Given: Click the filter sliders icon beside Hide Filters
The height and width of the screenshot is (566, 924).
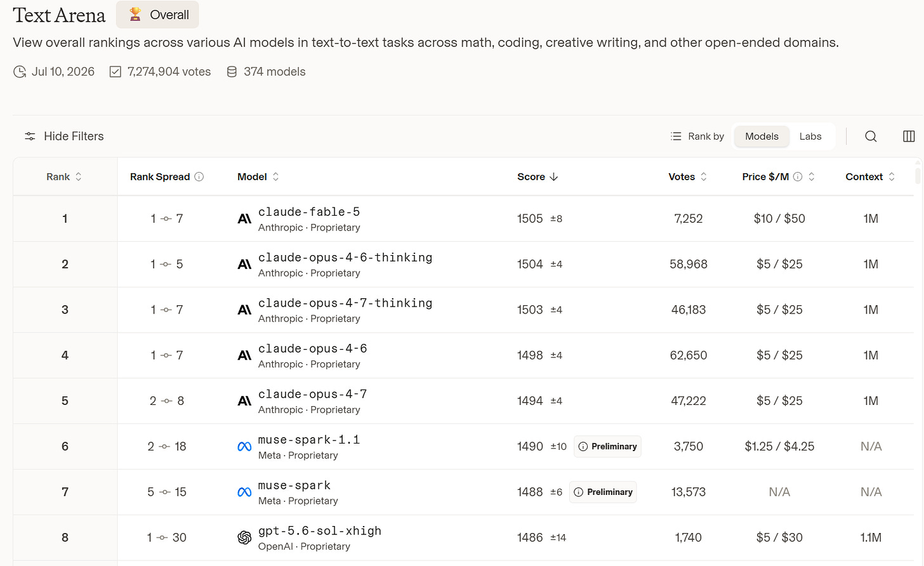Looking at the screenshot, I should 30,136.
